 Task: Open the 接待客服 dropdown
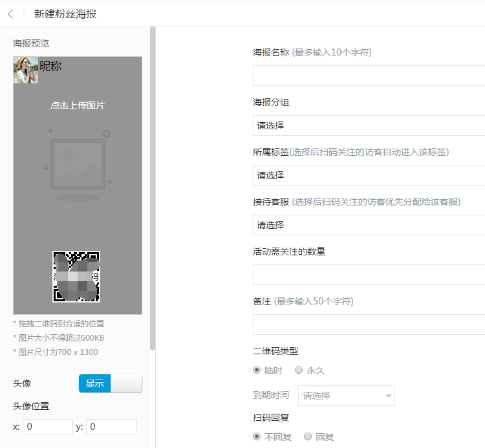369,225
